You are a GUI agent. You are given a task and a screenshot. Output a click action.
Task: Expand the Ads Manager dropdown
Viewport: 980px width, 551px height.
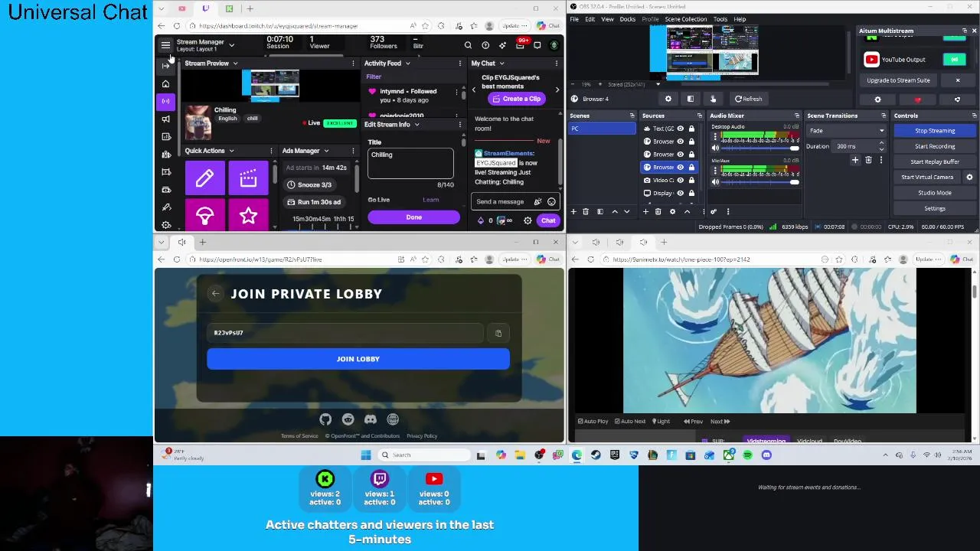tap(326, 151)
